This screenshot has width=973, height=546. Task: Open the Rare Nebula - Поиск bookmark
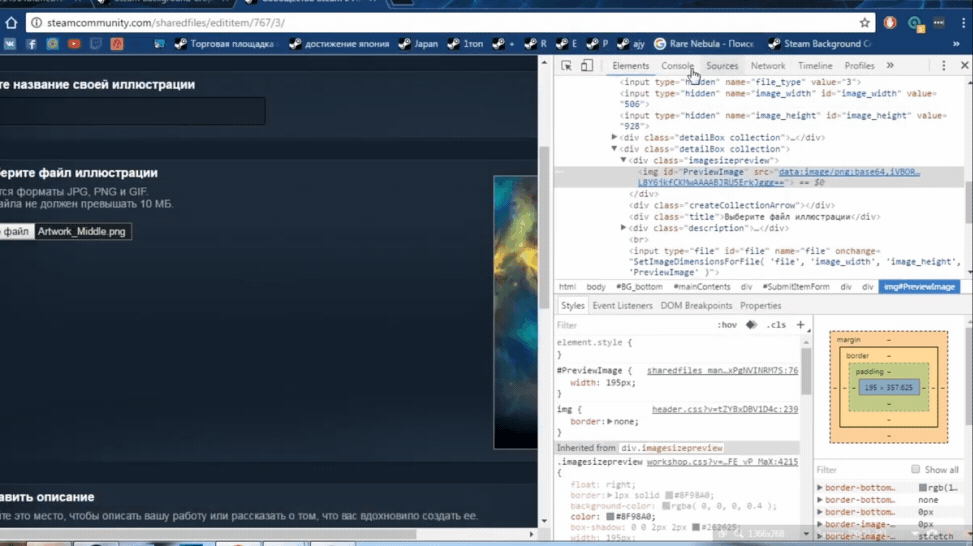(x=704, y=44)
